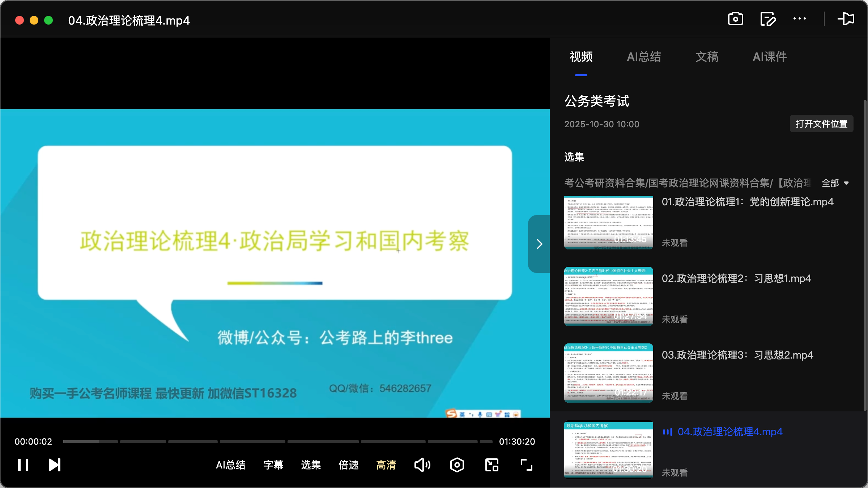
Task: Click the 打开文件位置 button
Action: pos(821,124)
